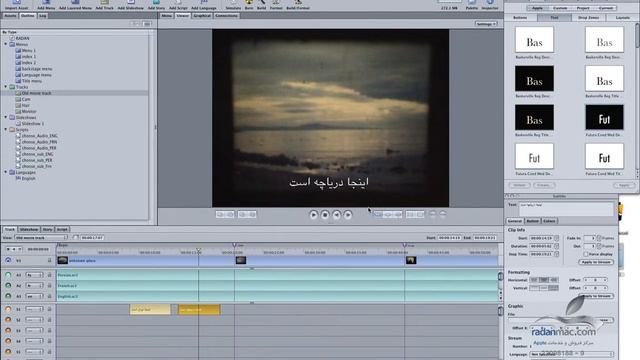This screenshot has width=640, height=360.
Task: Click Apply to Stream under Clip Info
Action: point(596,262)
